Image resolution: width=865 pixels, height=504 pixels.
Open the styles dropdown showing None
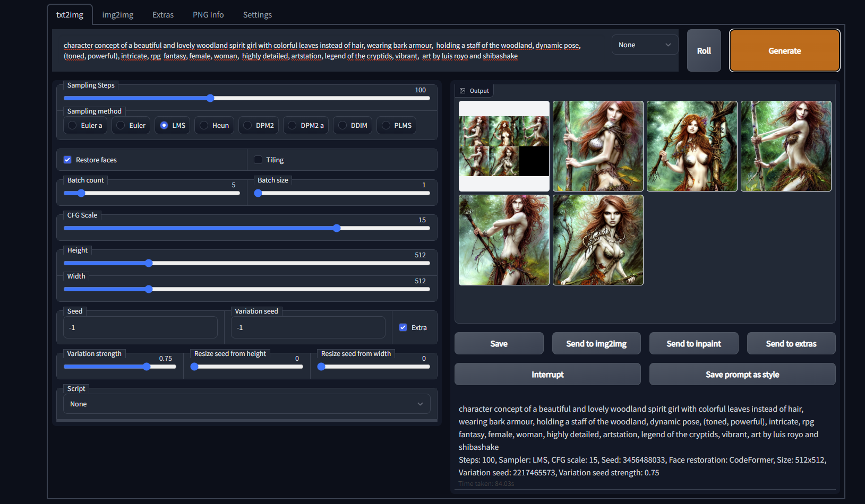(644, 45)
